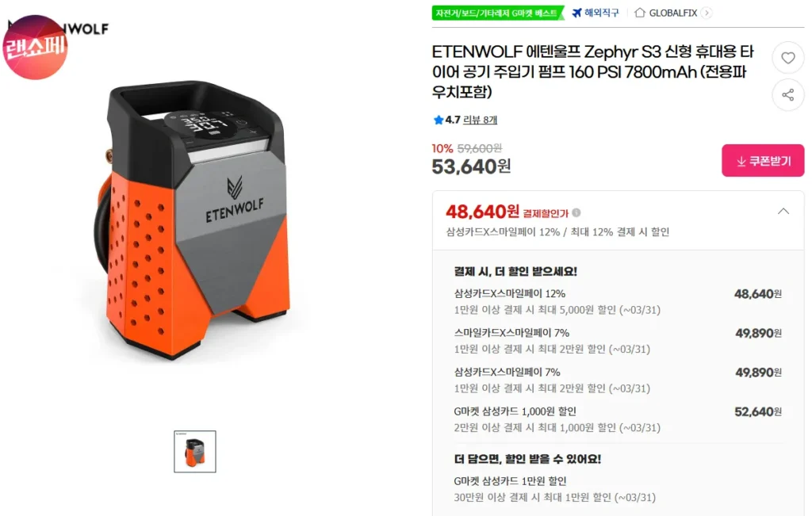Viewport: 812px width, 516px height.
Task: Click the heart icon to add wishlist
Action: point(787,58)
